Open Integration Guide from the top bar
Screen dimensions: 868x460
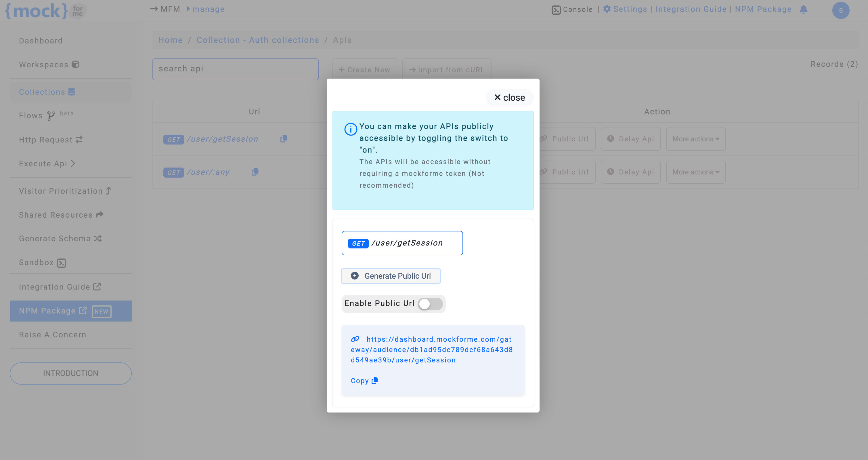pos(691,9)
